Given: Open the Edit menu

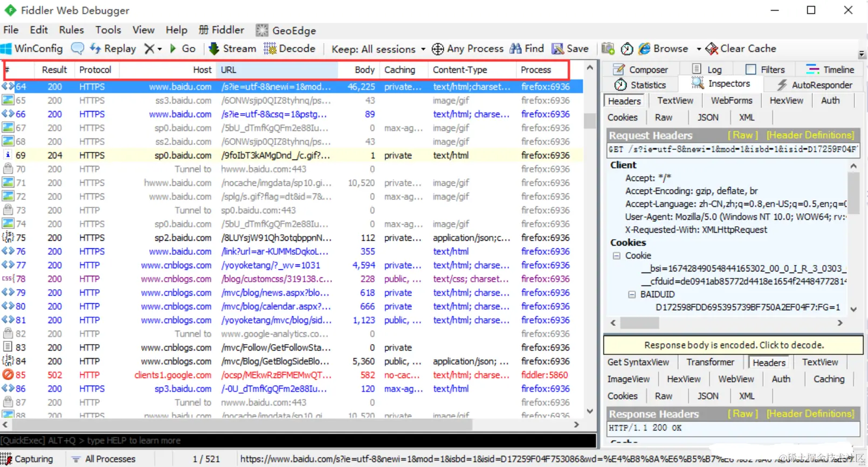Looking at the screenshot, I should click(39, 30).
